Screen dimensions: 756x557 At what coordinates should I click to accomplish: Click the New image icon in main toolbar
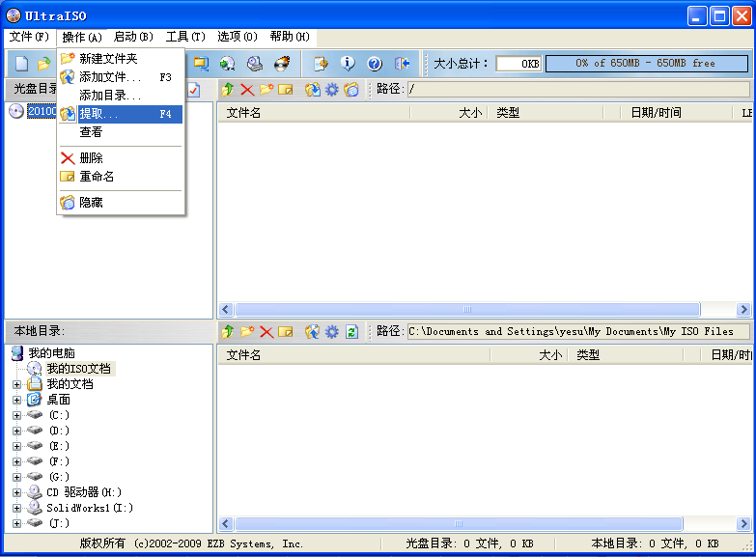pyautogui.click(x=22, y=63)
